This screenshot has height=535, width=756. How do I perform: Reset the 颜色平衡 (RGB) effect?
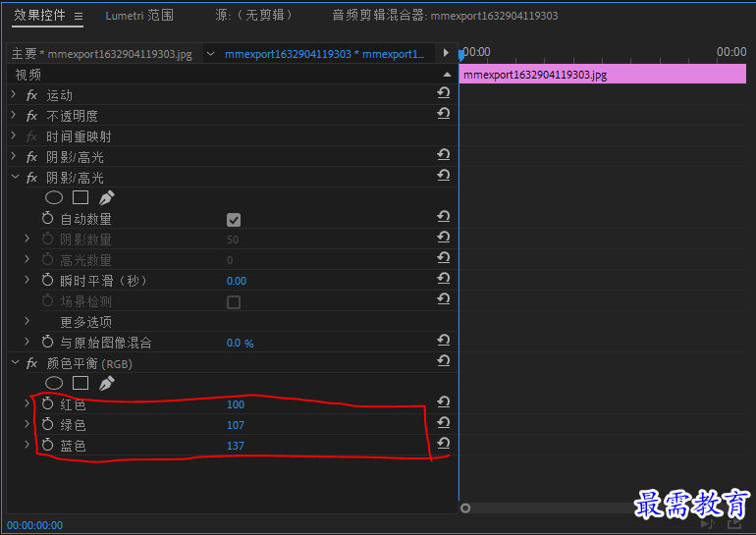tap(444, 360)
